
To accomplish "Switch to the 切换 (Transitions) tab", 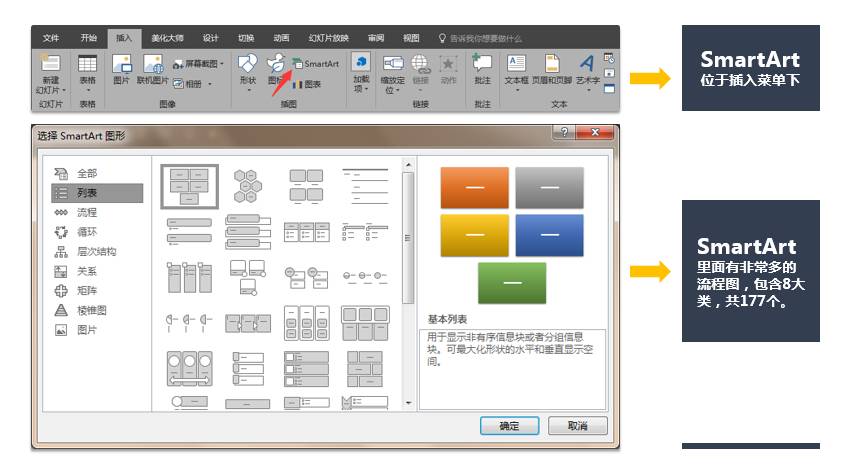I will (246, 38).
